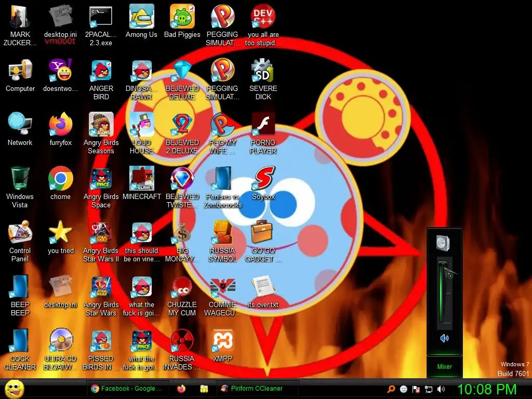Open Firefox from the taskbar

181,389
